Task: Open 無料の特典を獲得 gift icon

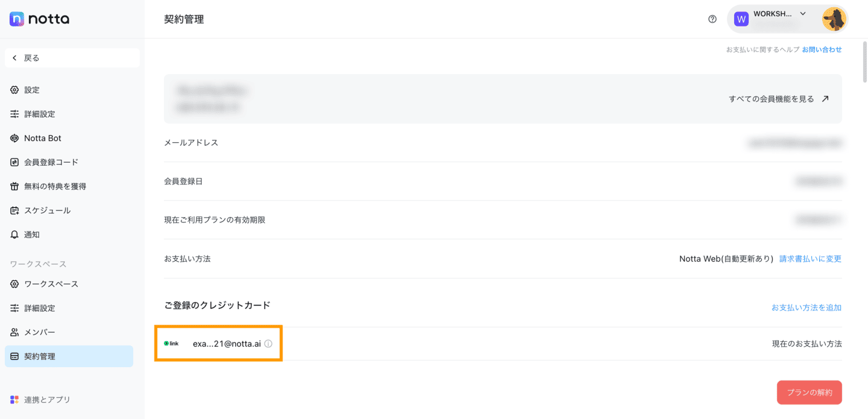Action: [x=13, y=186]
